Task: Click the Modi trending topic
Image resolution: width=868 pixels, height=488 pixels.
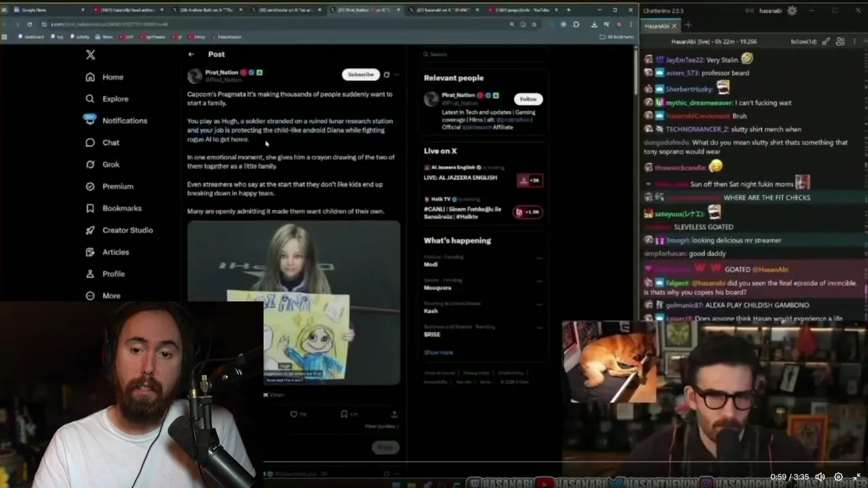Action: (x=431, y=264)
